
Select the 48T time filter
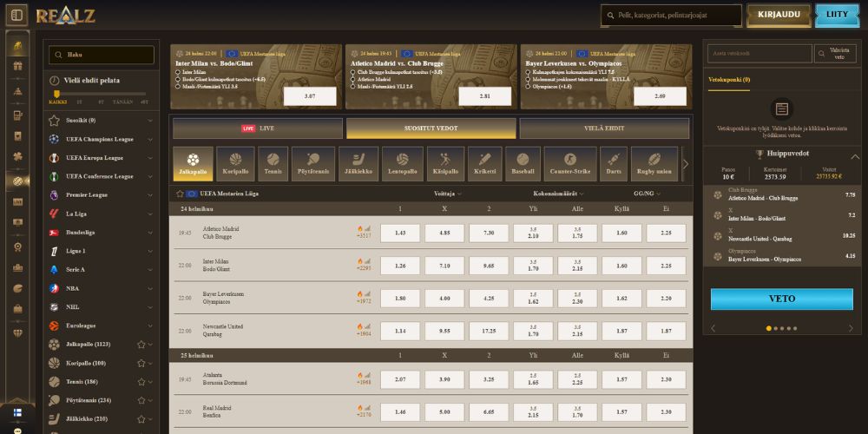pyautogui.click(x=144, y=102)
